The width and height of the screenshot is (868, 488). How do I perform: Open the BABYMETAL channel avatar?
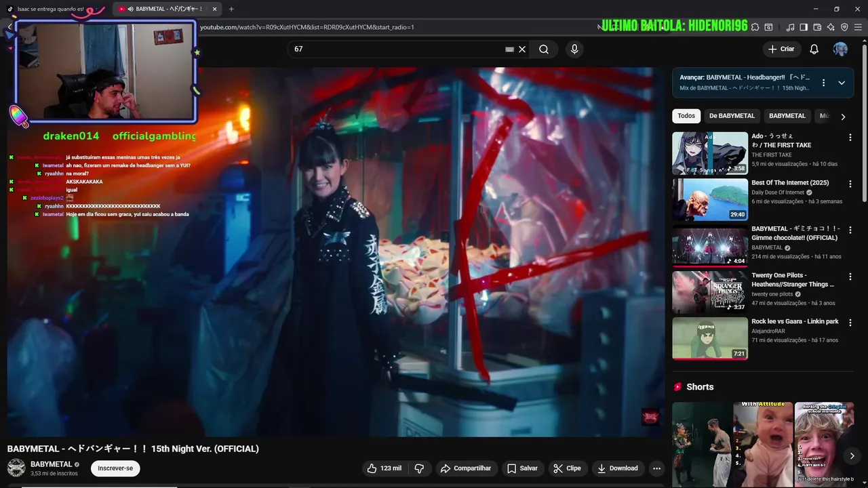pos(16,468)
